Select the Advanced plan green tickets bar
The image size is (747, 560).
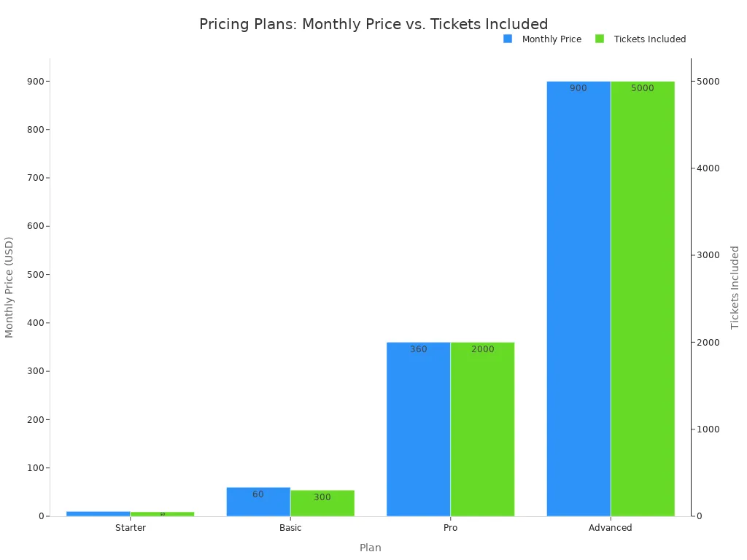[x=643, y=299]
